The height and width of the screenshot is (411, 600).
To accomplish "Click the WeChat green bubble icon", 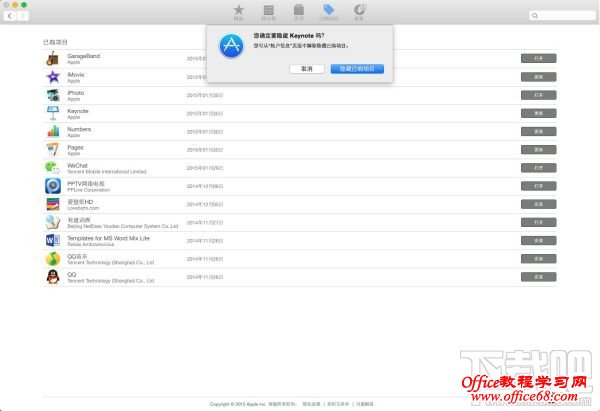I will click(53, 168).
